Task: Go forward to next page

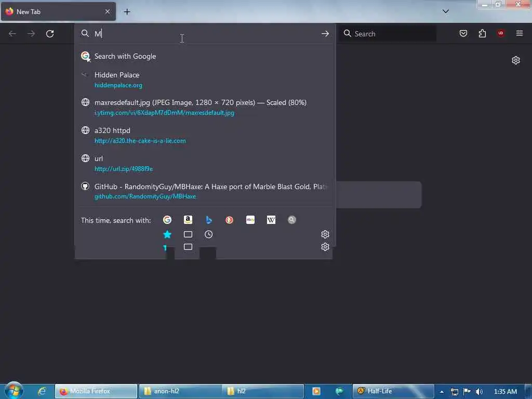Action: (31, 34)
